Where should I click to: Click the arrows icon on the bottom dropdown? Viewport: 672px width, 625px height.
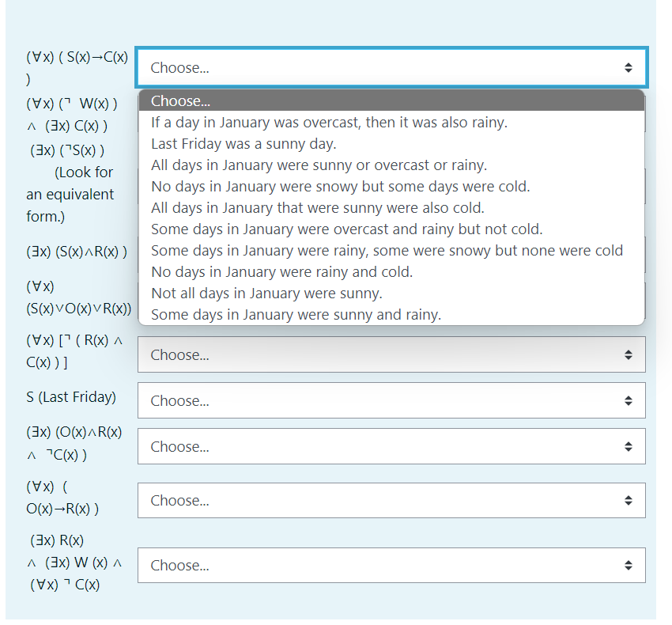click(629, 565)
